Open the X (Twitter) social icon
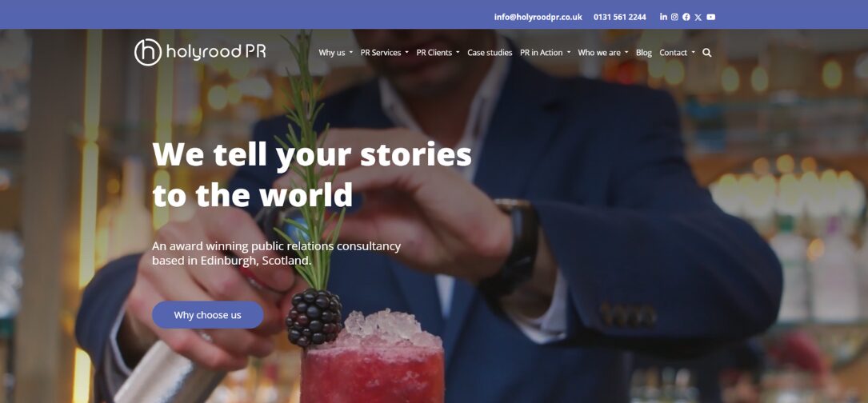The height and width of the screenshot is (403, 868). (x=698, y=17)
